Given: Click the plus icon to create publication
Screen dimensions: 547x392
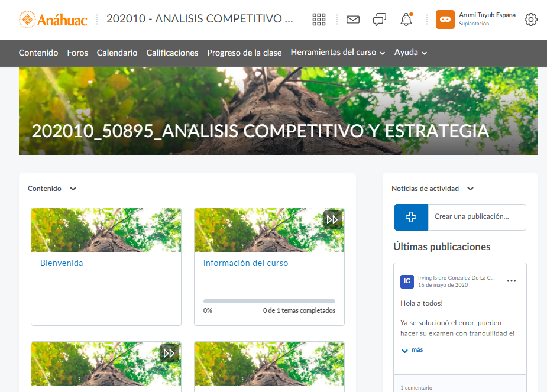Looking at the screenshot, I should click(411, 217).
